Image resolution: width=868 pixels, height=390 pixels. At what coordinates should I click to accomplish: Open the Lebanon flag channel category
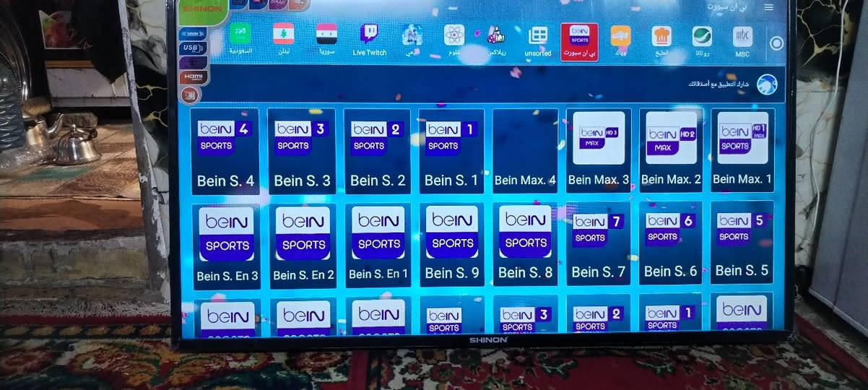284,40
